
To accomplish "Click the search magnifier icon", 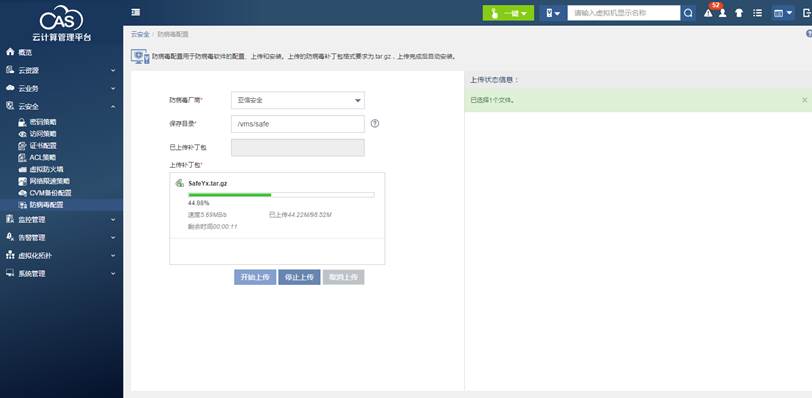I will point(688,13).
